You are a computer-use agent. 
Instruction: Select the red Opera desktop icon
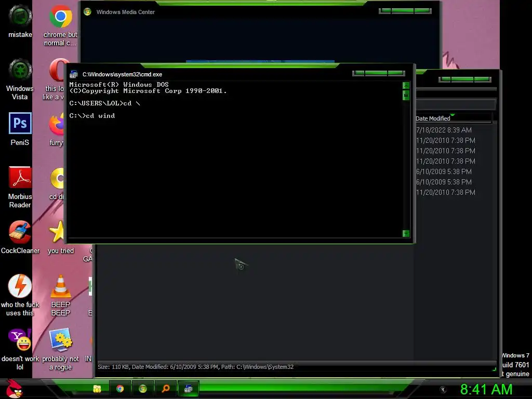point(57,70)
